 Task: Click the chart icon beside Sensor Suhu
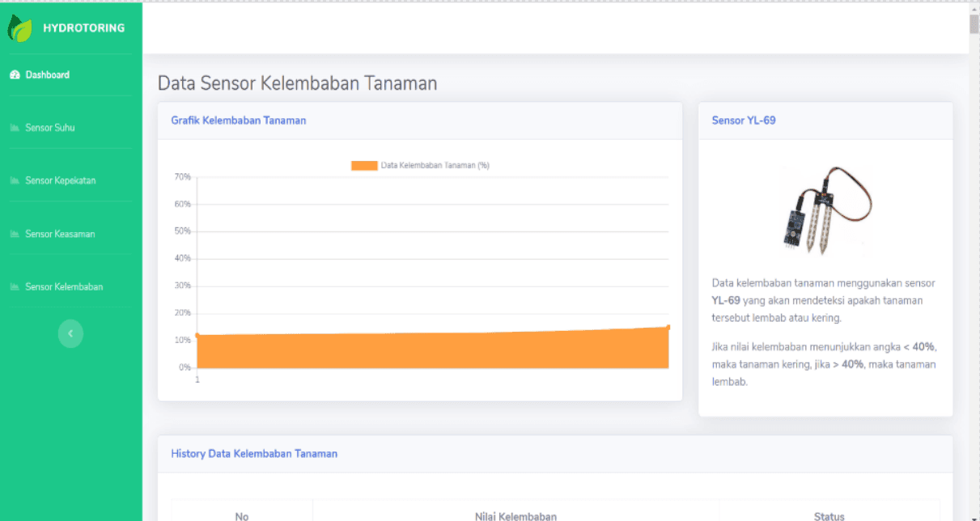click(x=15, y=128)
